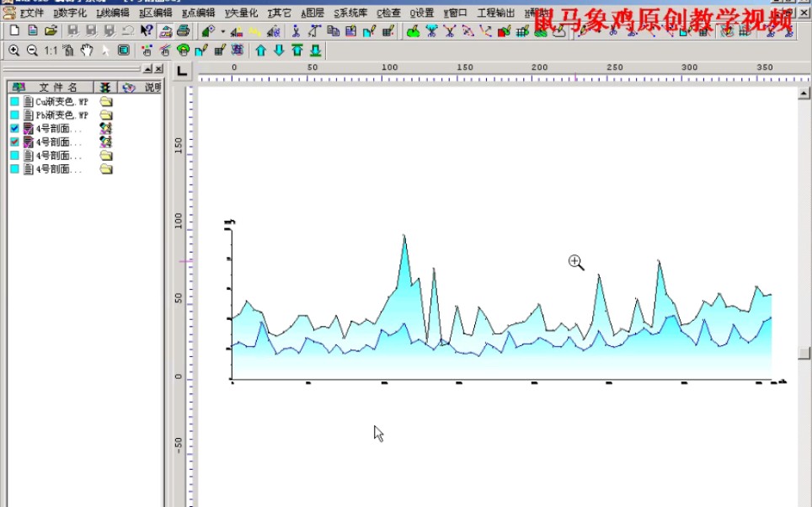Click the blue figure with scissors icon
Image resolution: width=812 pixels, height=507 pixels.
point(296,32)
